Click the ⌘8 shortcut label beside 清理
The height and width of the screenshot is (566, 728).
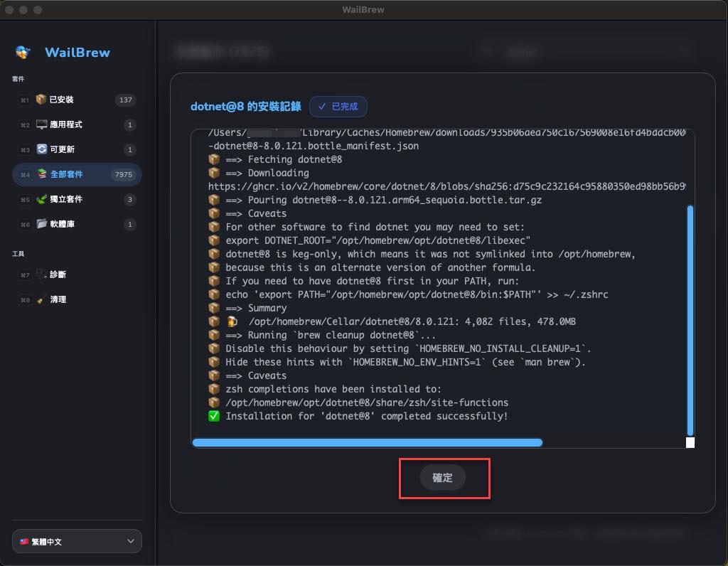click(x=25, y=300)
